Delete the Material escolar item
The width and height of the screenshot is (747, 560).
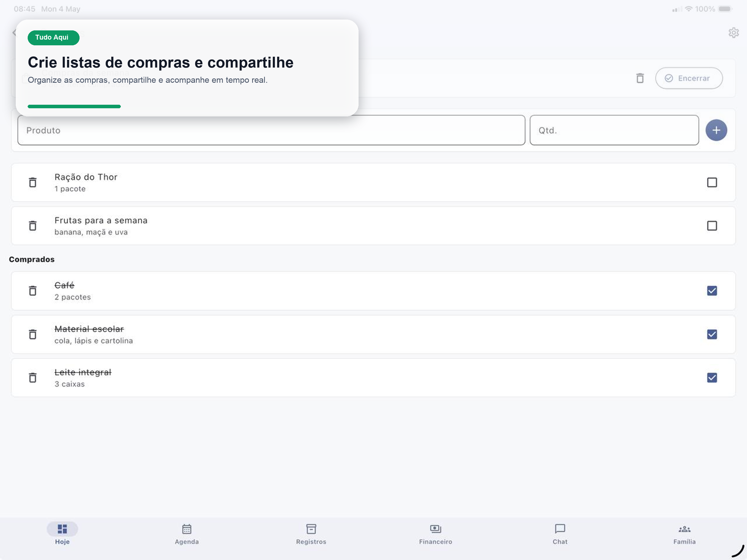tap(32, 334)
